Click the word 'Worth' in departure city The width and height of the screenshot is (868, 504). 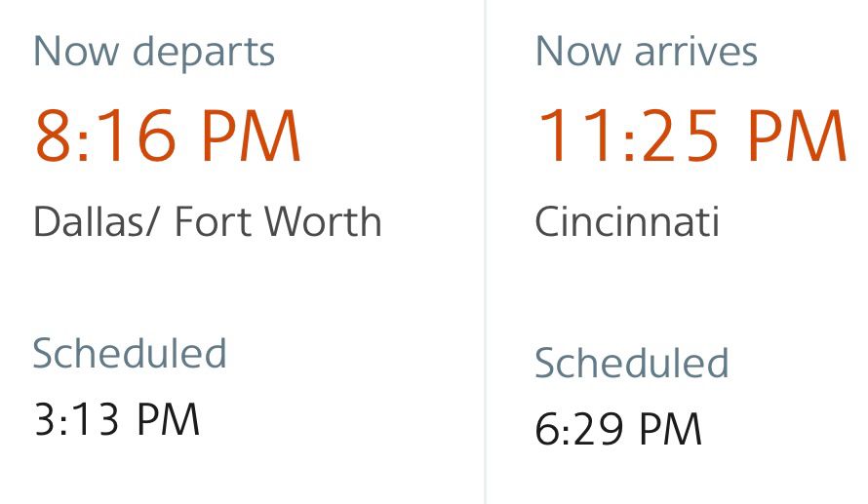pos(323,221)
